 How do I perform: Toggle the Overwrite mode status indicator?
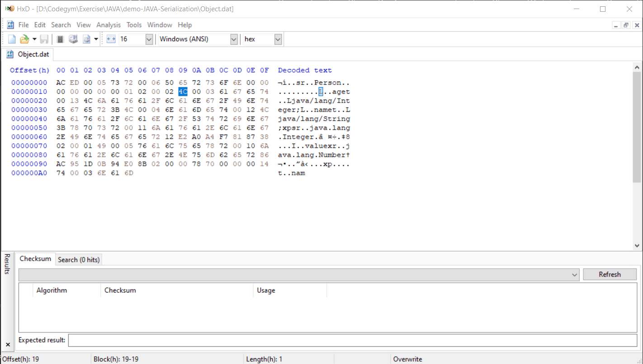(407, 359)
